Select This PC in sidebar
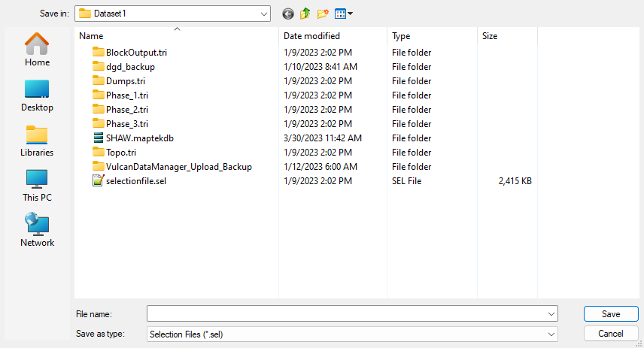The width and height of the screenshot is (644, 348). coord(38,186)
